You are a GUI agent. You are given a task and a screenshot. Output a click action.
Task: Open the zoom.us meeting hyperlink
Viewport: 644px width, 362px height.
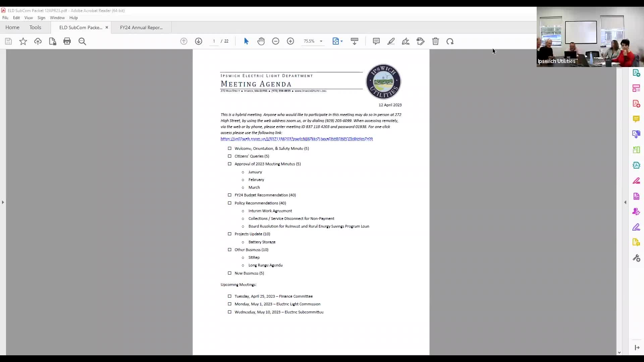(x=297, y=139)
